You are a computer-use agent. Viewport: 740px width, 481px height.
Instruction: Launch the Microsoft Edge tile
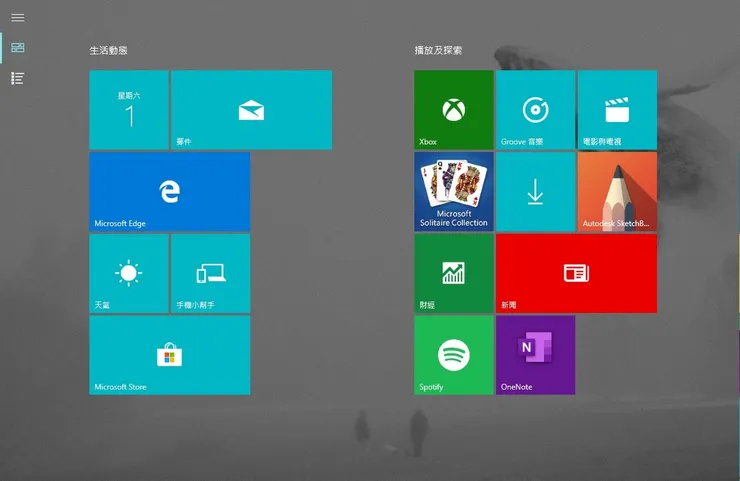pos(170,192)
